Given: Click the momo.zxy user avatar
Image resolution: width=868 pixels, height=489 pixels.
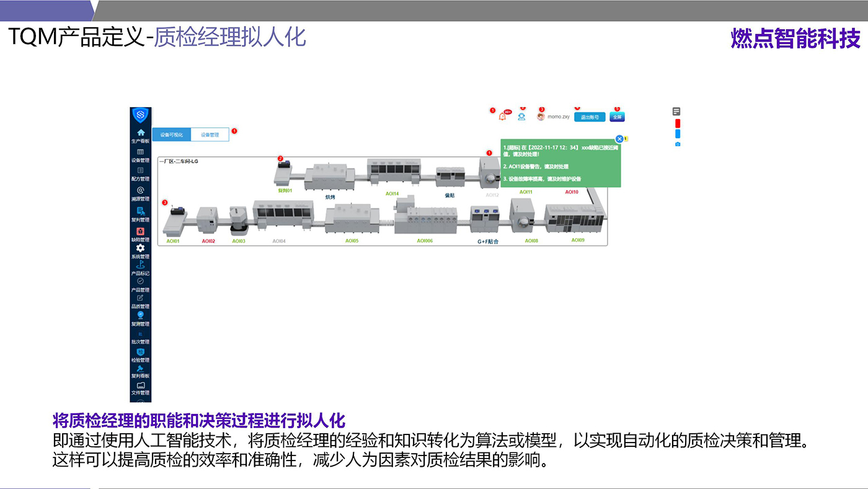Looking at the screenshot, I should pyautogui.click(x=541, y=117).
